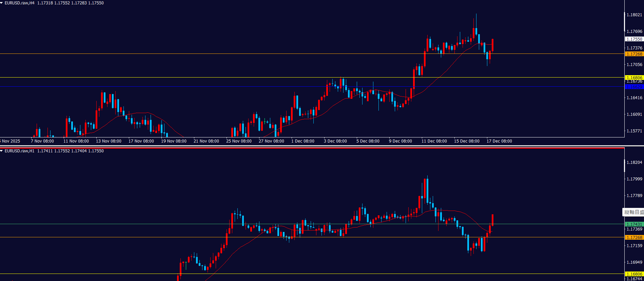This screenshot has width=644, height=281.
Task: Click the 縦軸目盛 tooltip on the price axis
Action: click(x=633, y=212)
